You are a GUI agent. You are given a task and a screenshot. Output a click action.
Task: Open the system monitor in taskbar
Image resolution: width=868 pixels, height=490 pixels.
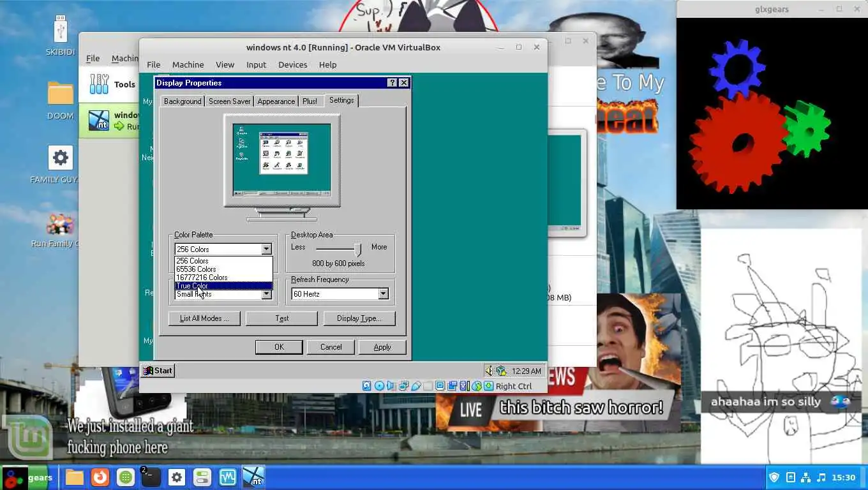228,477
